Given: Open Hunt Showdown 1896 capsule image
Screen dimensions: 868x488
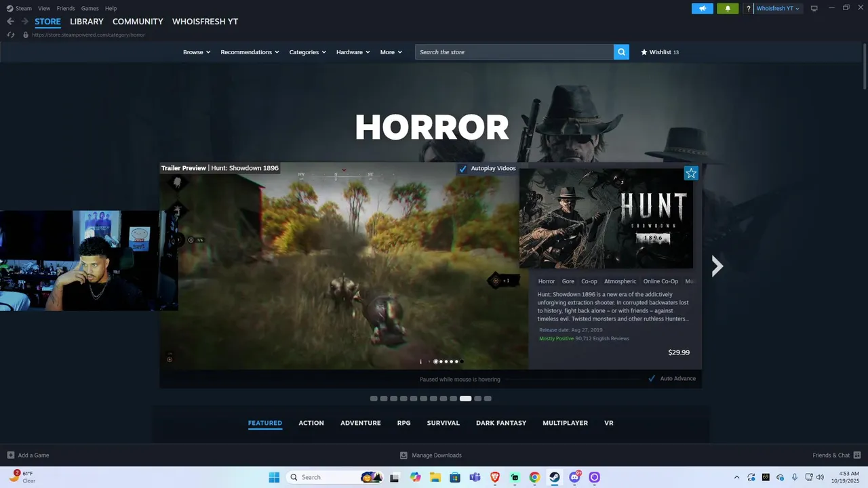Looking at the screenshot, I should [x=606, y=218].
